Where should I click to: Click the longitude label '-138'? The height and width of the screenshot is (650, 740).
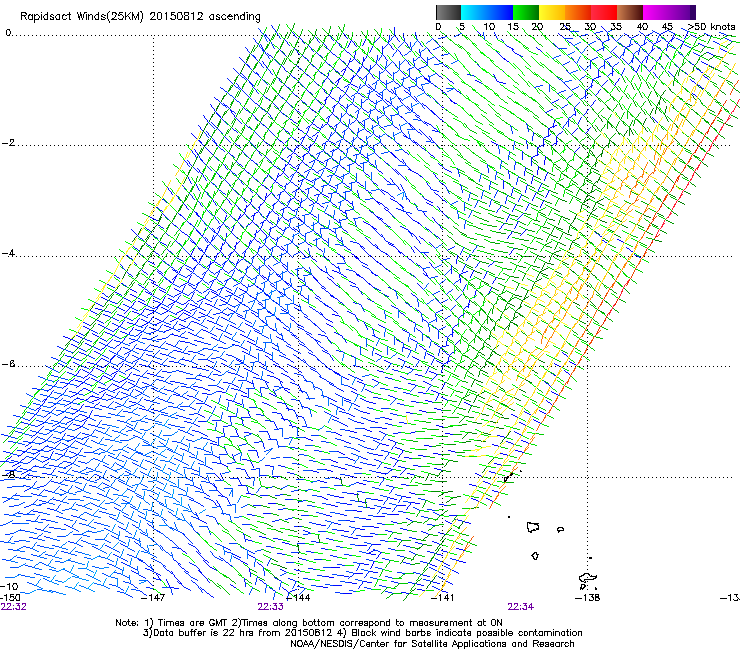[x=588, y=598]
